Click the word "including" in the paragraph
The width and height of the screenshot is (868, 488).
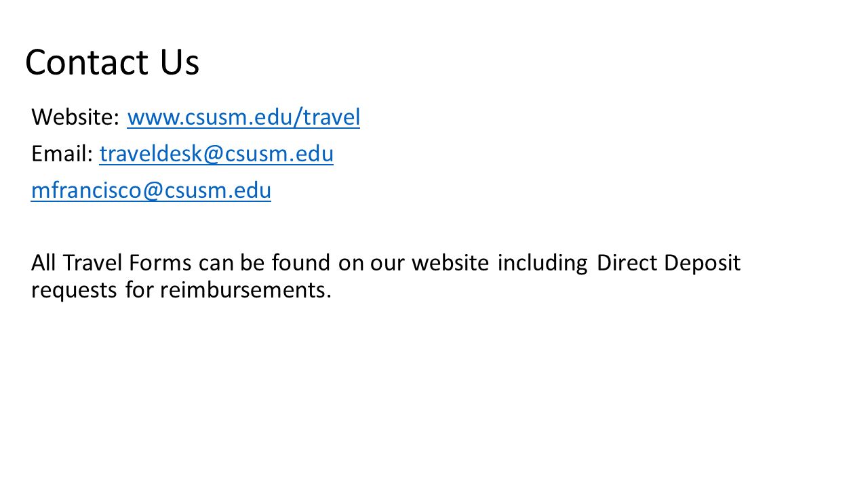click(x=542, y=264)
